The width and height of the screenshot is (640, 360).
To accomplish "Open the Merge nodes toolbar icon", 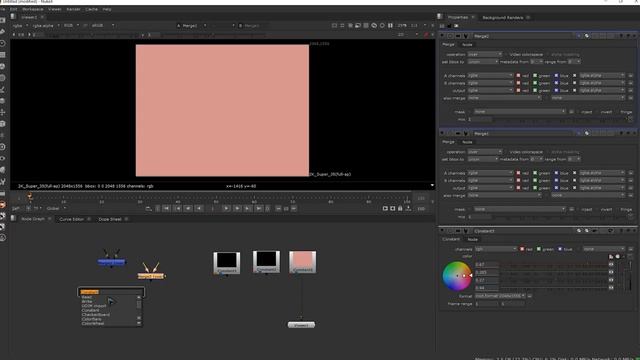I will [x=2, y=100].
